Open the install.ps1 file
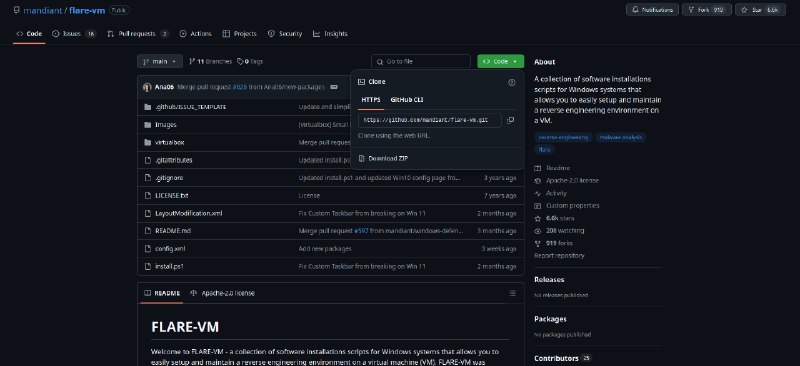800x366 pixels. (169, 266)
